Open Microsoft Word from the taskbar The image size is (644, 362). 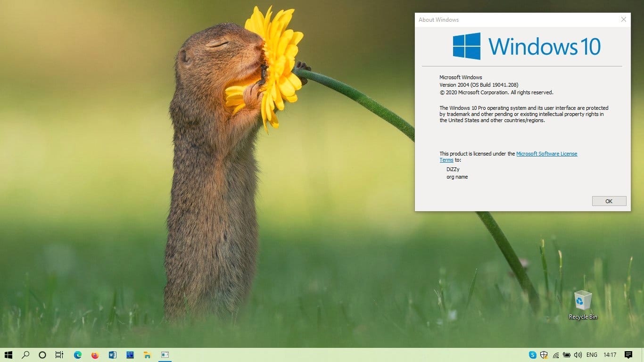pyautogui.click(x=113, y=355)
